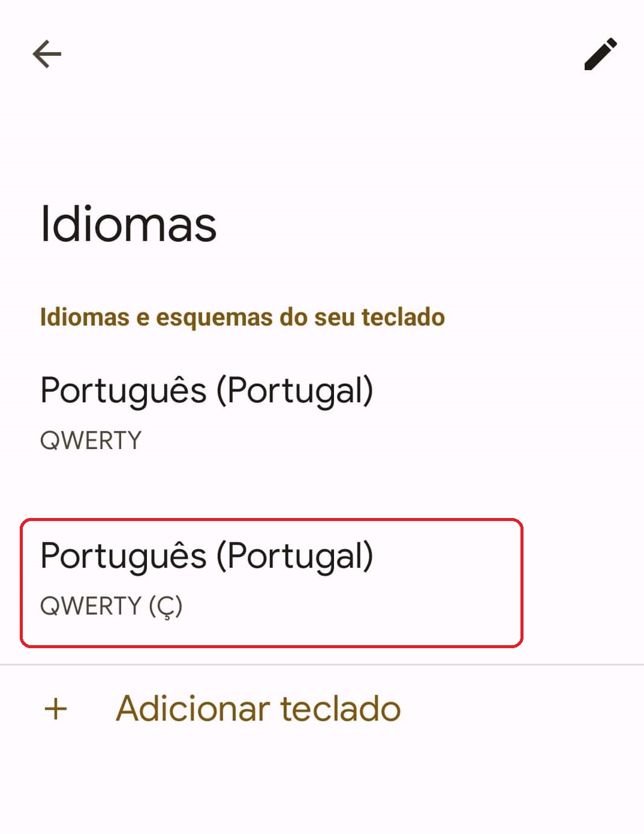Enter edit mode using the top-right pencil
This screenshot has height=834, width=644.
pyautogui.click(x=600, y=54)
